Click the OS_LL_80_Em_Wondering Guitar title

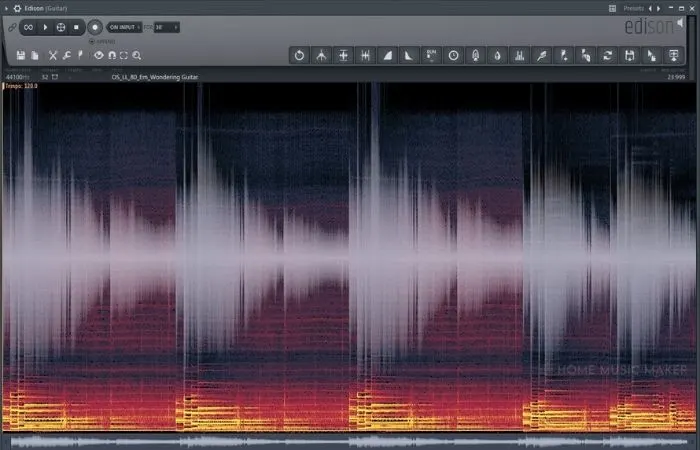(154, 77)
